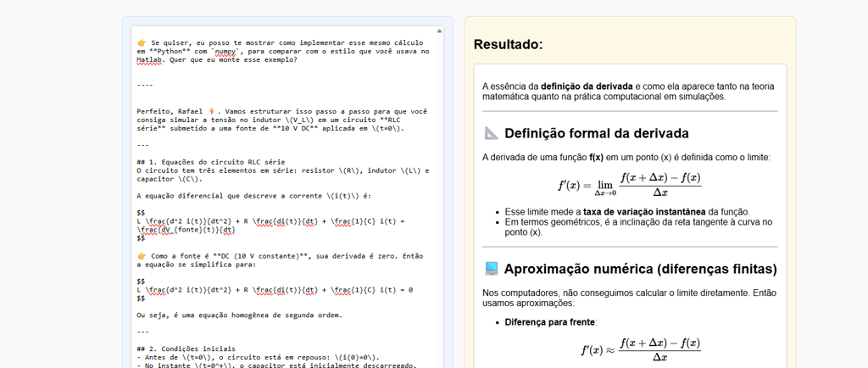Click the computer emoji beside Aproximação numérica
Image resolution: width=868 pixels, height=368 pixels.
pos(491,270)
